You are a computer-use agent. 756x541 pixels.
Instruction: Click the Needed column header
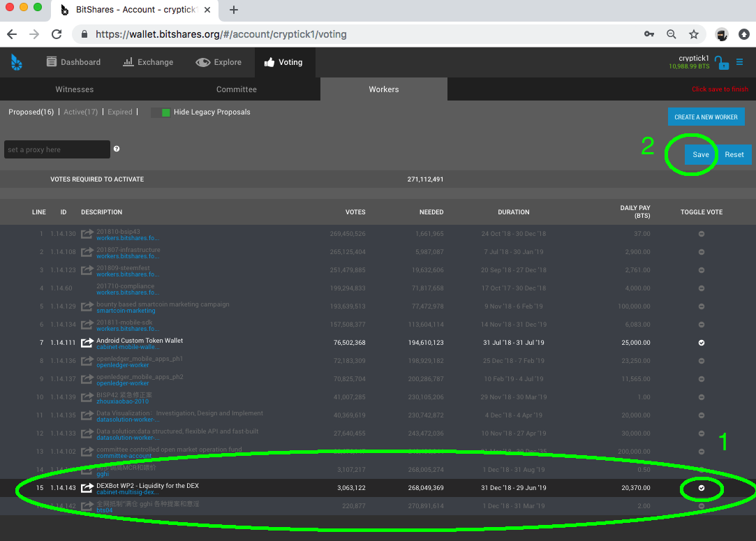click(431, 212)
